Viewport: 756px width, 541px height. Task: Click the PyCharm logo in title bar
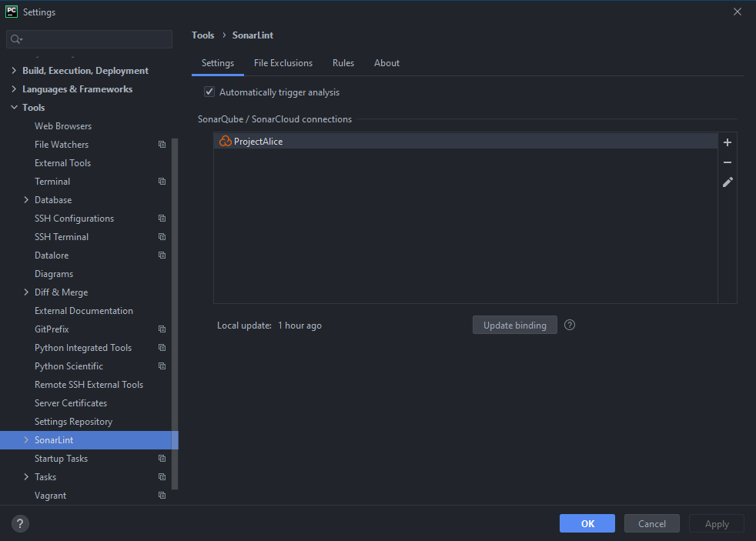click(x=11, y=12)
